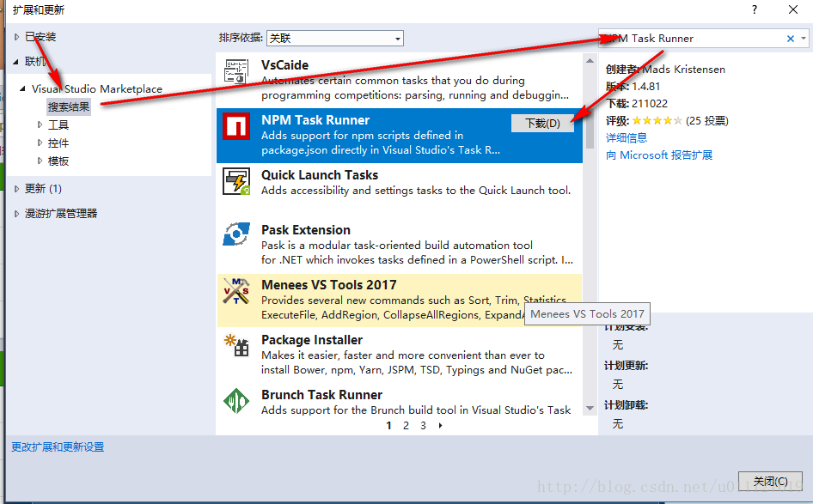
Task: Open the dialog help question mark
Action: point(755,9)
